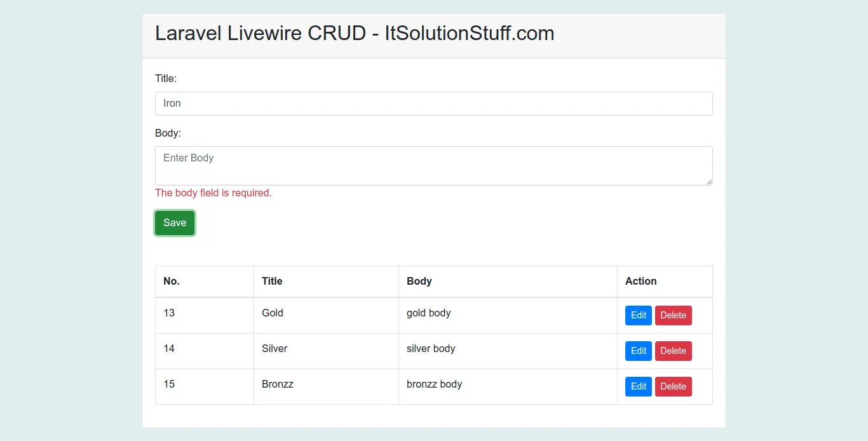Delete the Bronzz row entry
This screenshot has height=441, width=868.
click(673, 386)
